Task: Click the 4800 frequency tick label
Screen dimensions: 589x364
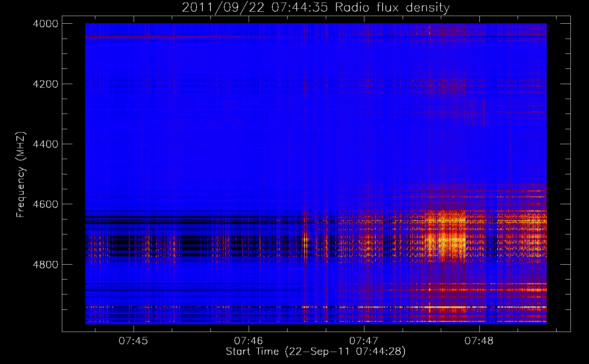Action: [46, 264]
